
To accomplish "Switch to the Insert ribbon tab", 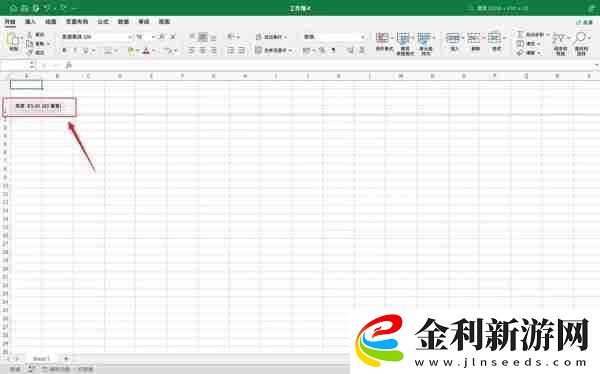I will [30, 22].
